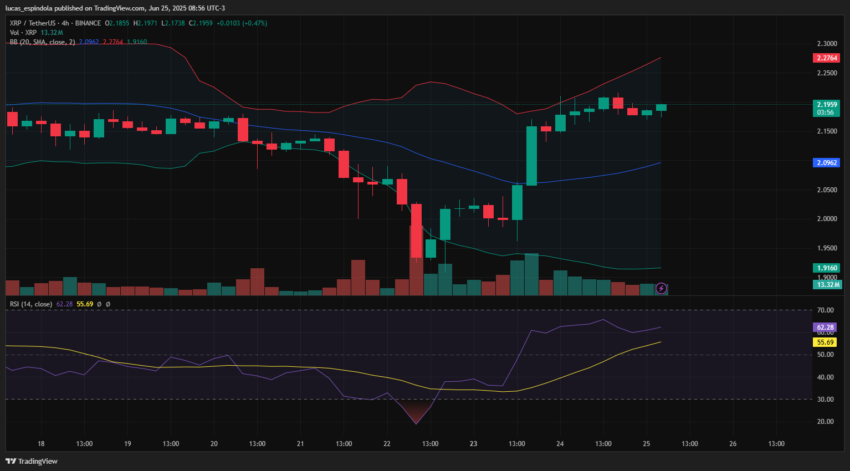Screen dimensions: 850x471
Task: Select the purple 62.28 RSI value label
Action: (x=825, y=327)
